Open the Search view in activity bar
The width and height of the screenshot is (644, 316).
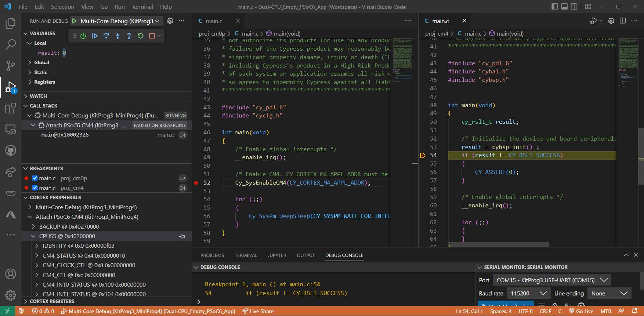click(10, 44)
